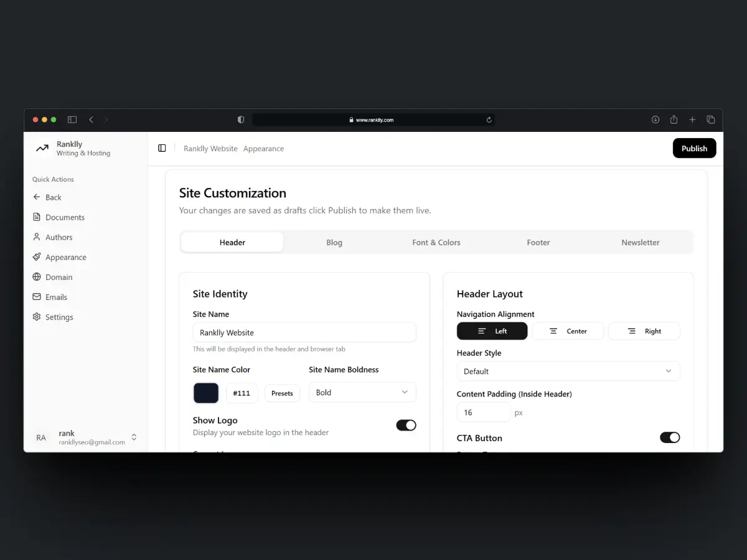Open the Emails section
Image resolution: width=747 pixels, height=560 pixels.
[55, 297]
